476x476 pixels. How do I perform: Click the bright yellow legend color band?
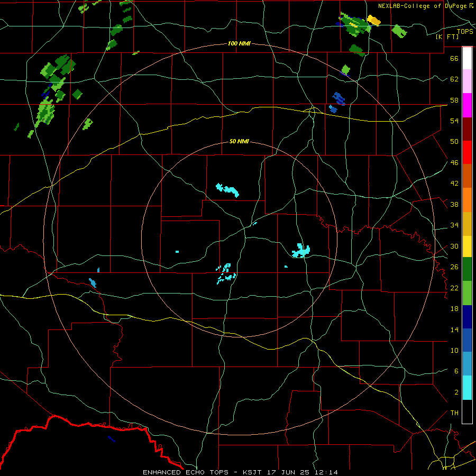467,246
